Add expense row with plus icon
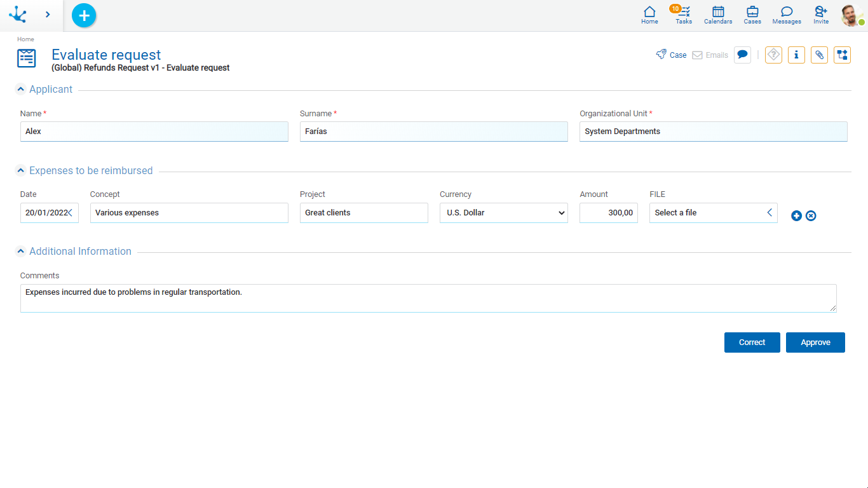This screenshot has width=868, height=488. (796, 216)
